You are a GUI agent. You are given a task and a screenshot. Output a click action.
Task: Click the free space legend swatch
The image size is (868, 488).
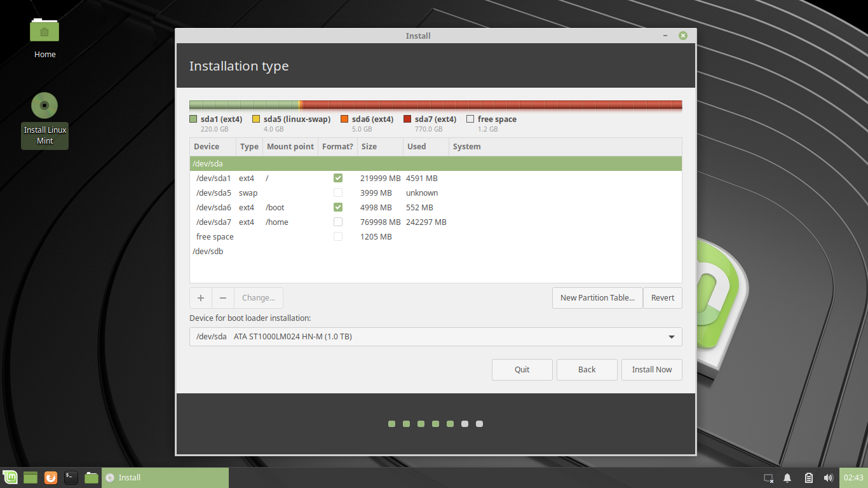point(470,119)
